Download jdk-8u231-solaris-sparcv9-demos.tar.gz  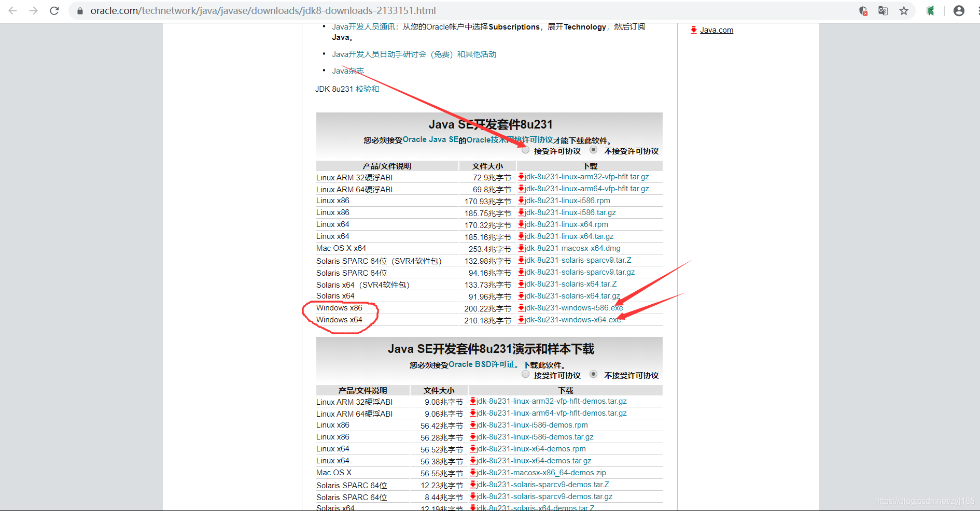(x=544, y=496)
